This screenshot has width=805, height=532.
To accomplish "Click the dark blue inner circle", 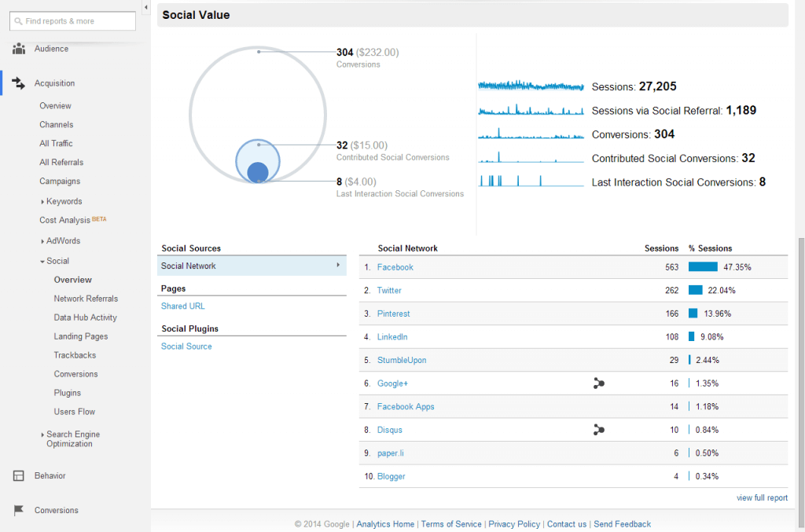I will pos(258,172).
